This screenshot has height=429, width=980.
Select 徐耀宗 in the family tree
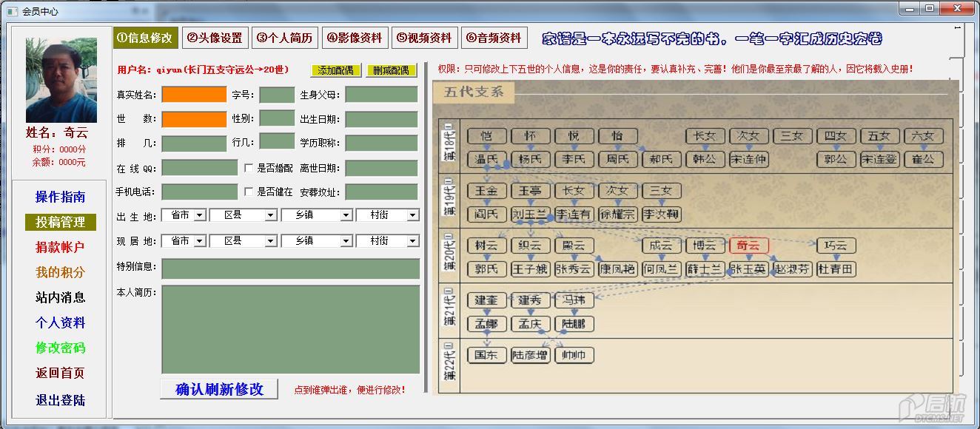618,214
